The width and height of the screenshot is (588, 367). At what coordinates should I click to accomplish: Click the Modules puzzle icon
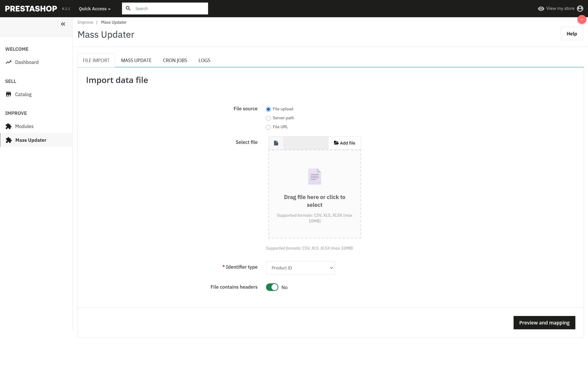tap(8, 126)
